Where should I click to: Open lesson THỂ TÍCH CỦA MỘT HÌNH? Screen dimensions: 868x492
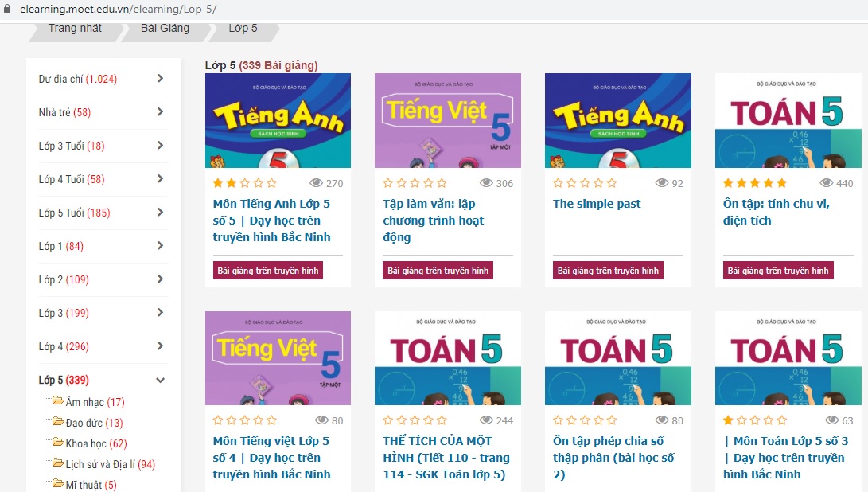click(446, 458)
